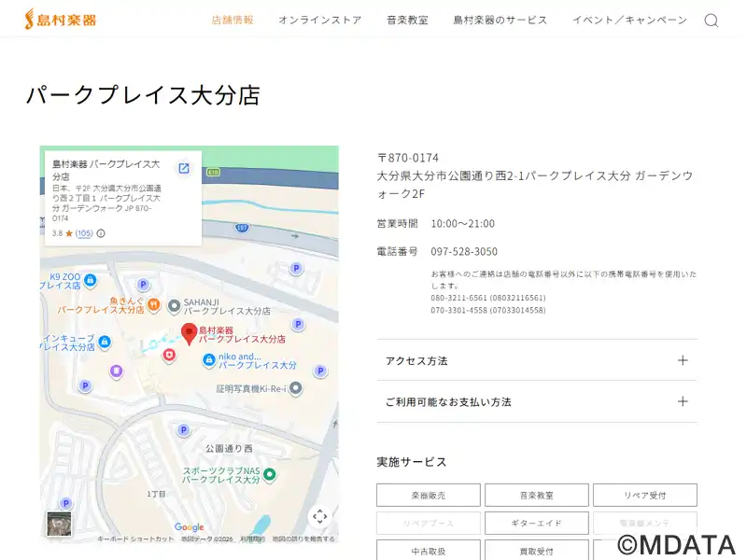Open the site search magnifier icon

pyautogui.click(x=712, y=21)
